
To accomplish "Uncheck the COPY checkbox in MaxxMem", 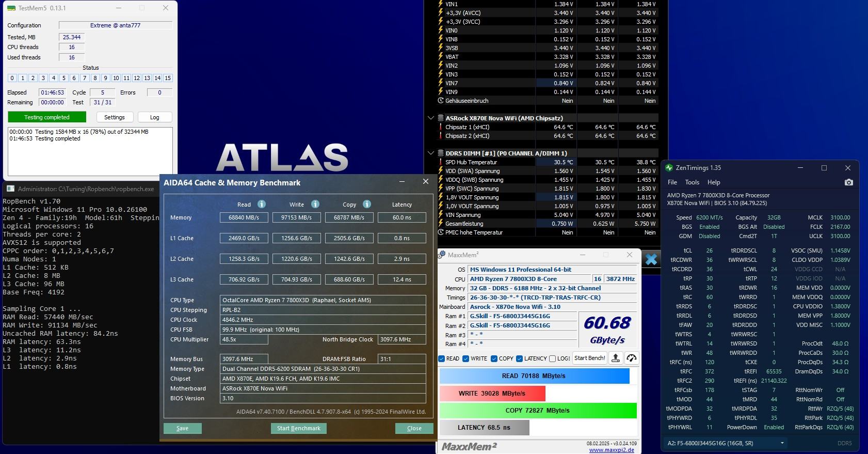I will pyautogui.click(x=494, y=358).
